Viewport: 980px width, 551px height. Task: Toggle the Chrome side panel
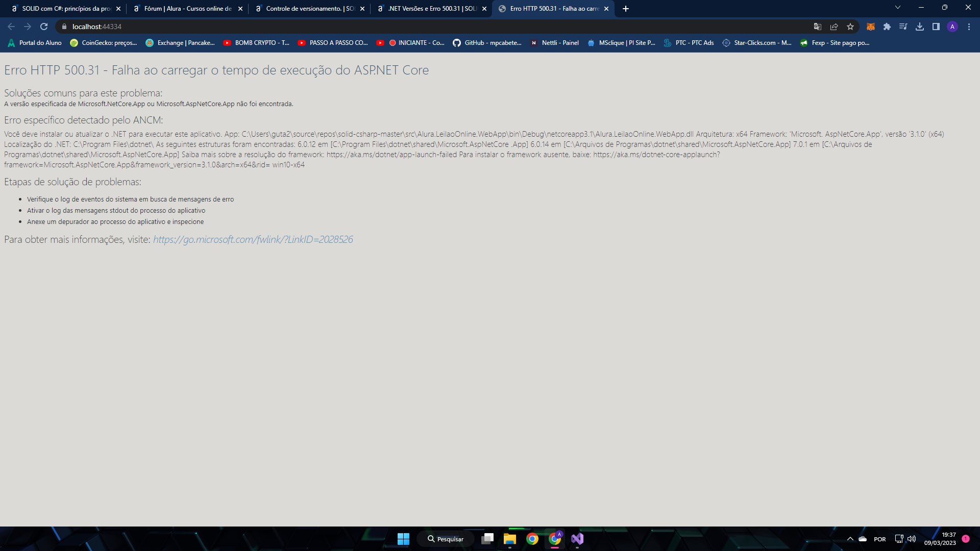tap(936, 27)
